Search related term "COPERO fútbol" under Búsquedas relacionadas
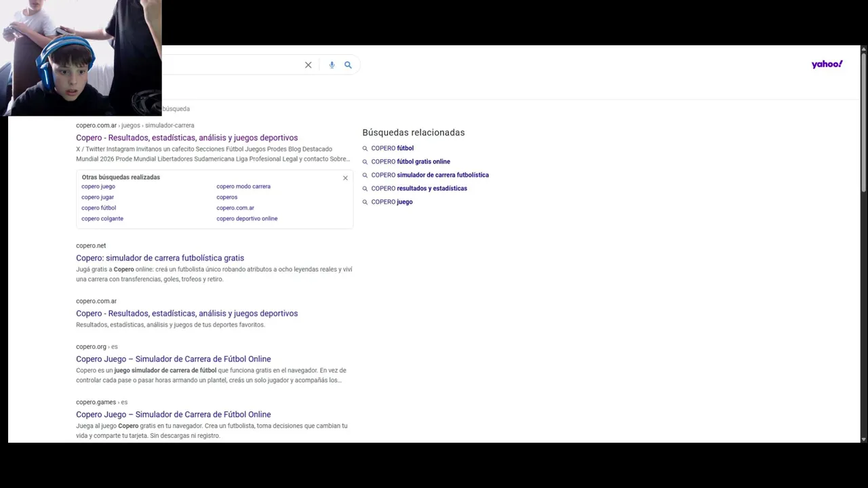This screenshot has height=488, width=868. tap(392, 148)
